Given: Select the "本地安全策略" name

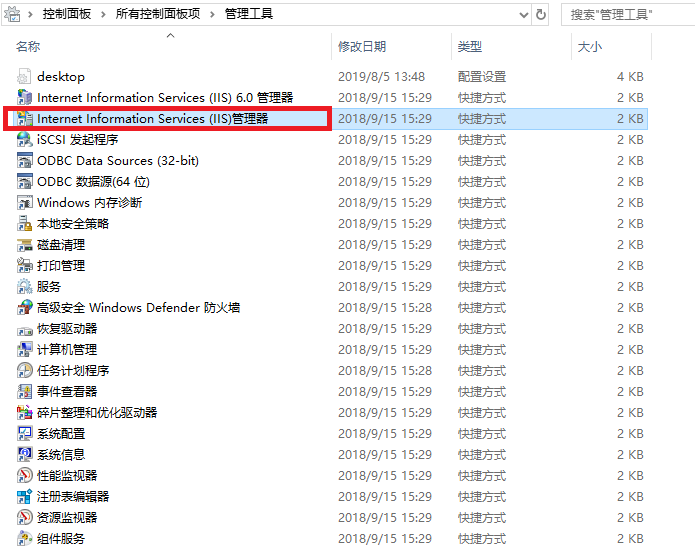Looking at the screenshot, I should [x=73, y=223].
